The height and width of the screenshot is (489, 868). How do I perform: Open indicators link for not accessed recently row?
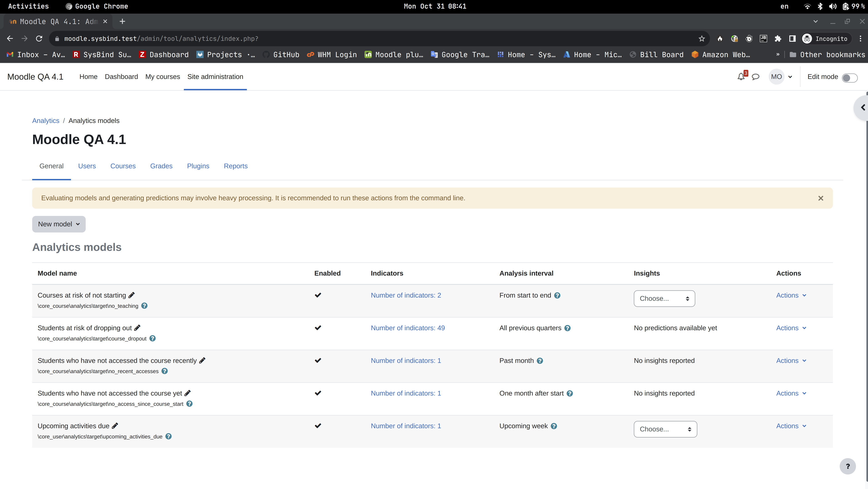click(x=406, y=361)
